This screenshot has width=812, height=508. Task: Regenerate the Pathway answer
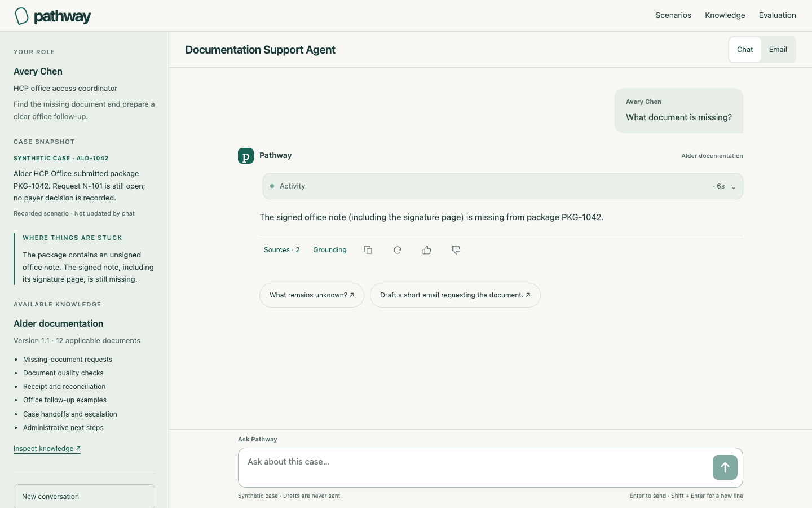click(x=398, y=250)
